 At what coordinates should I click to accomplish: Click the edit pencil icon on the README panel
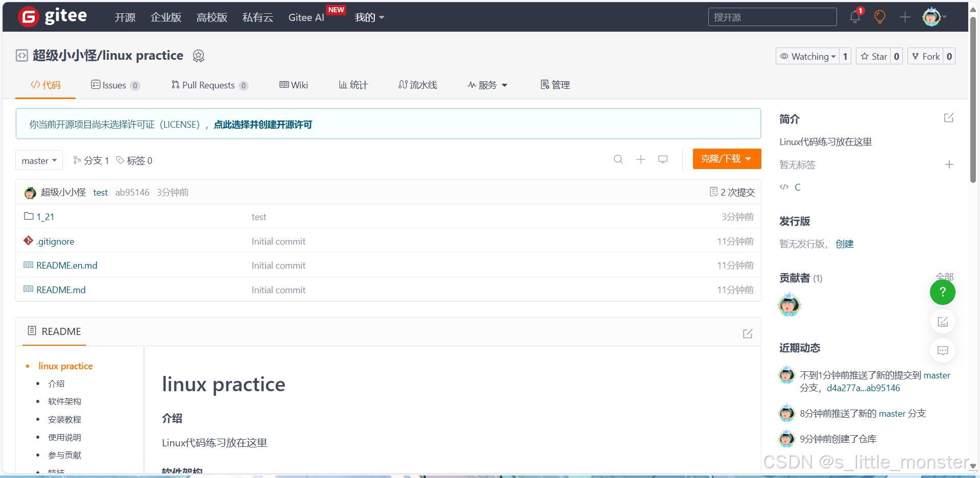747,333
